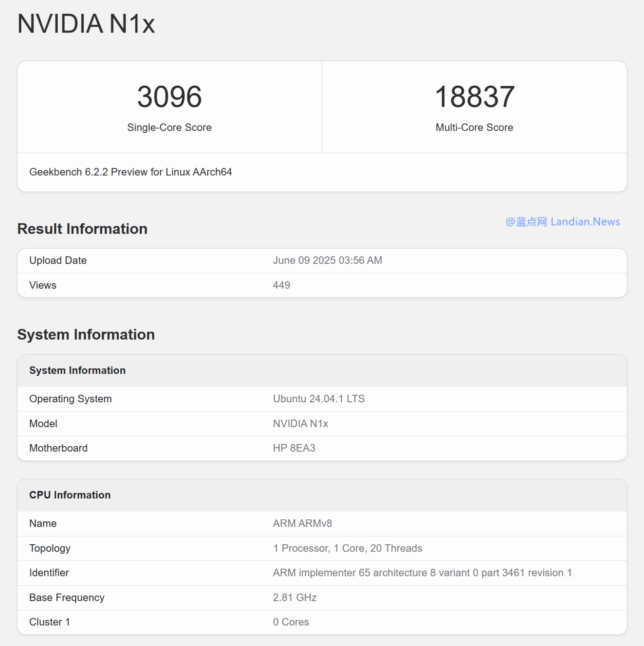Click the CPU name ARM ARMv8

pyautogui.click(x=302, y=524)
